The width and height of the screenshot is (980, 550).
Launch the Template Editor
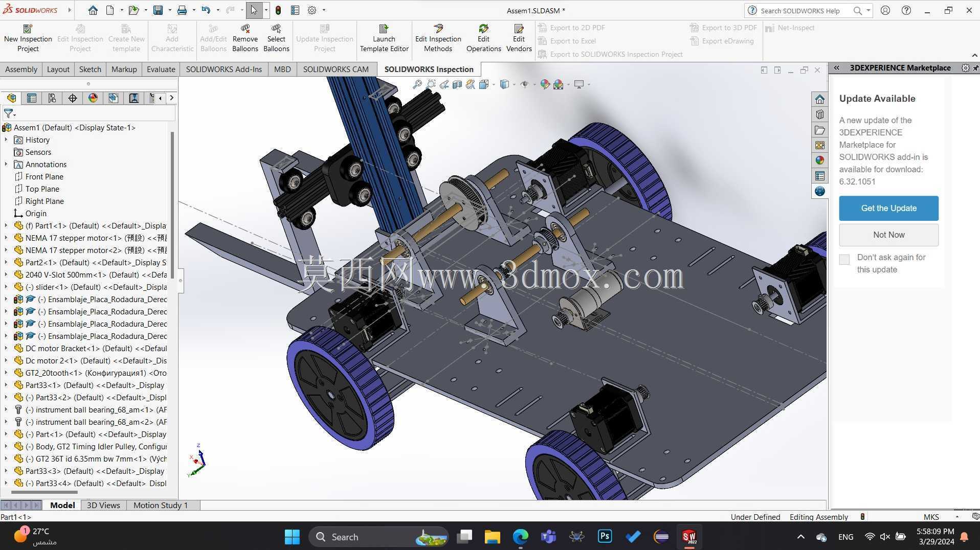(384, 38)
